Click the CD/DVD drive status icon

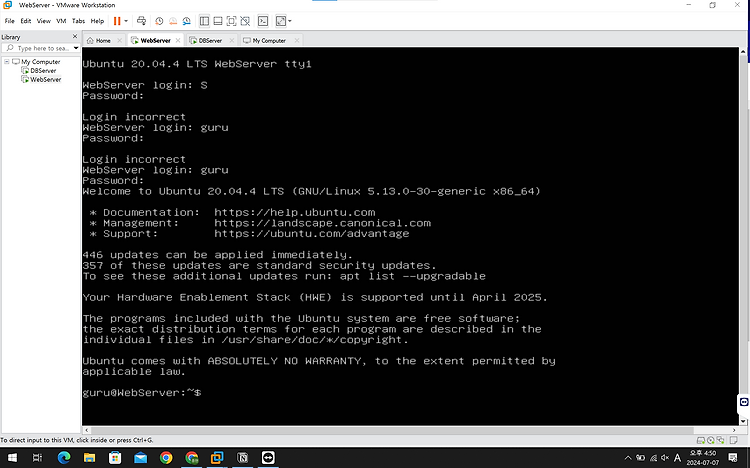pyautogui.click(x=711, y=441)
